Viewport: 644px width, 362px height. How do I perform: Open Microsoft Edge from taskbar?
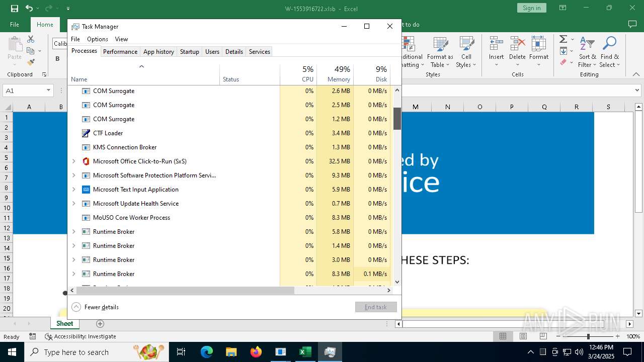207,352
